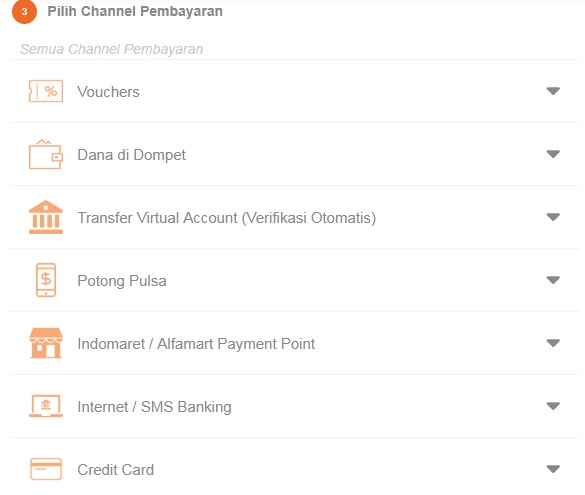
Task: Expand Transfer Virtual Account dropdown arrow
Action: tap(553, 217)
